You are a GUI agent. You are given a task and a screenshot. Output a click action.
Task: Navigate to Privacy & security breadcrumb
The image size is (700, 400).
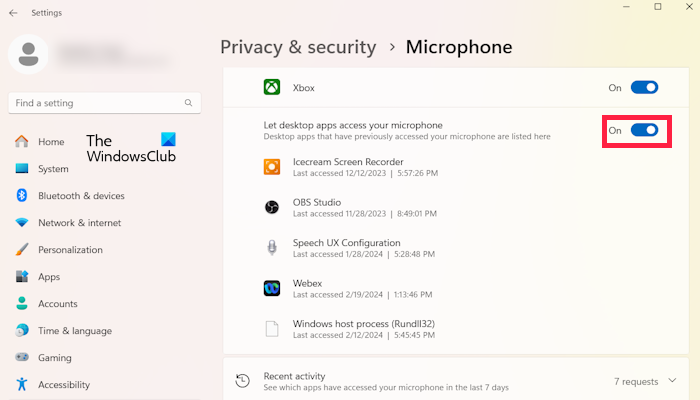coord(298,47)
